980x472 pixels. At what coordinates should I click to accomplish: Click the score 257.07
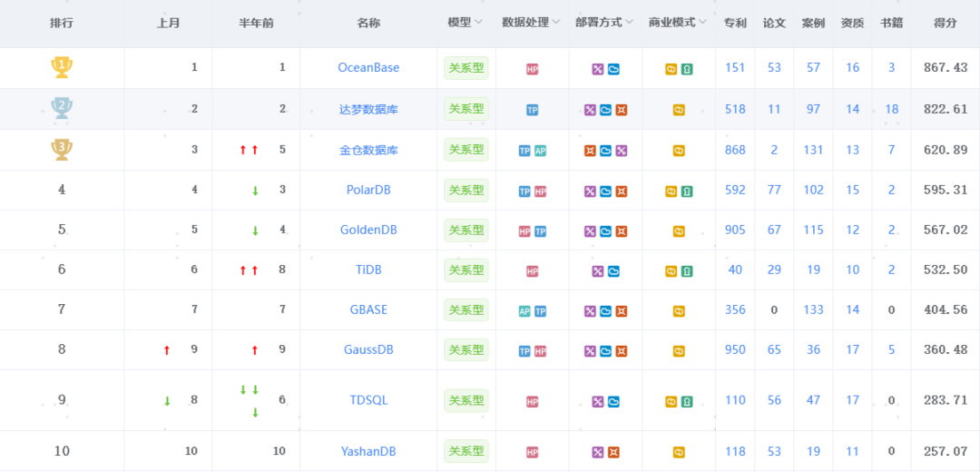[946, 451]
